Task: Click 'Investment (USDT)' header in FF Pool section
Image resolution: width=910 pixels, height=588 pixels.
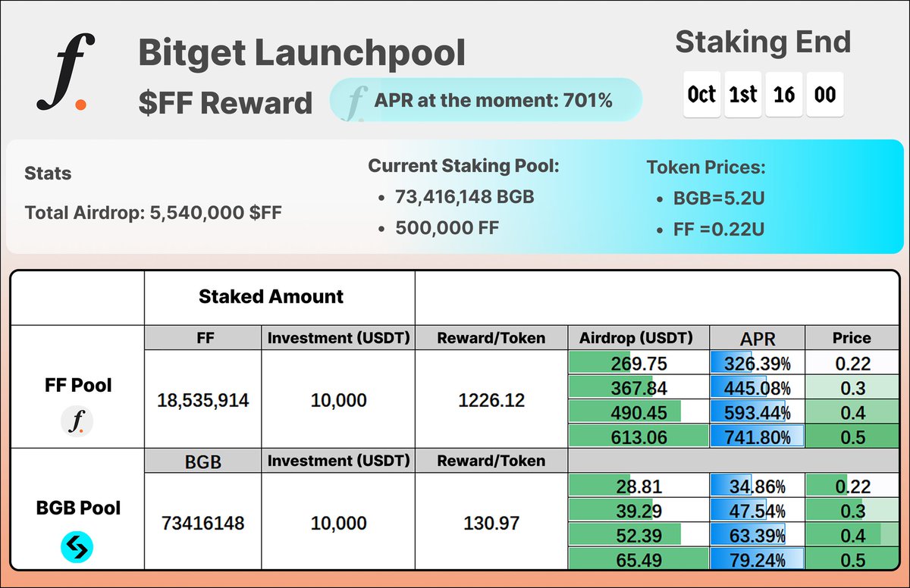Action: 338,338
